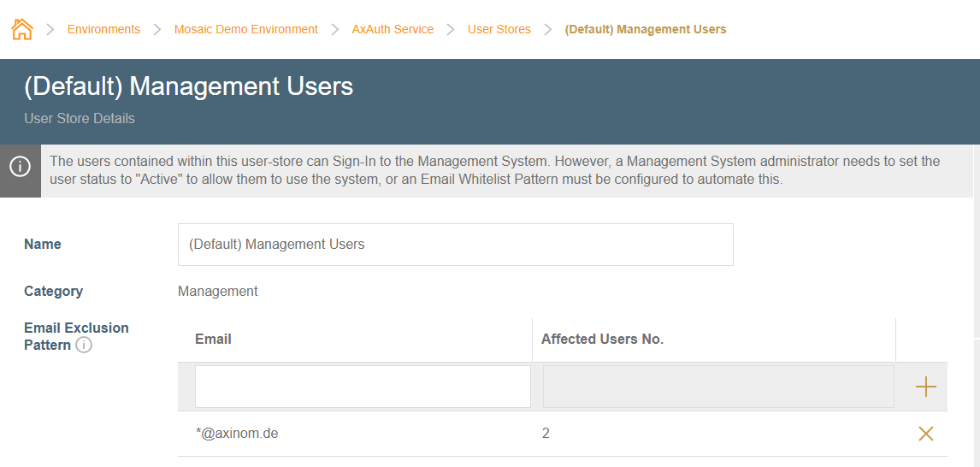Screen dimensions: 980x467
Task: Click the Affected Users No. column header
Action: [x=602, y=340]
